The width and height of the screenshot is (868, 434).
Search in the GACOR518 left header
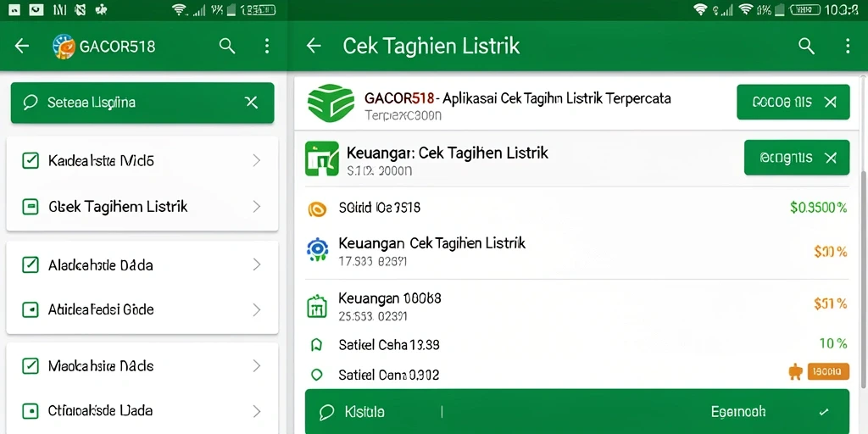click(x=227, y=46)
